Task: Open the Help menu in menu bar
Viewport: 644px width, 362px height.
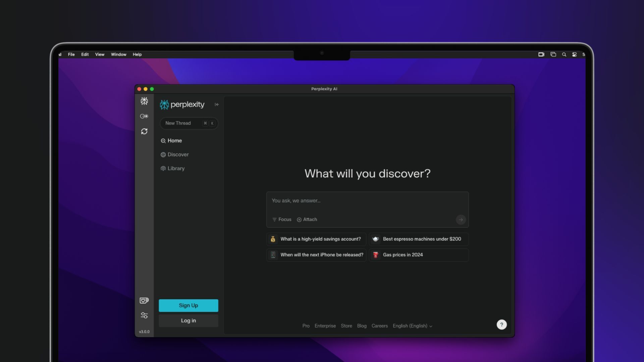Action: (137, 55)
